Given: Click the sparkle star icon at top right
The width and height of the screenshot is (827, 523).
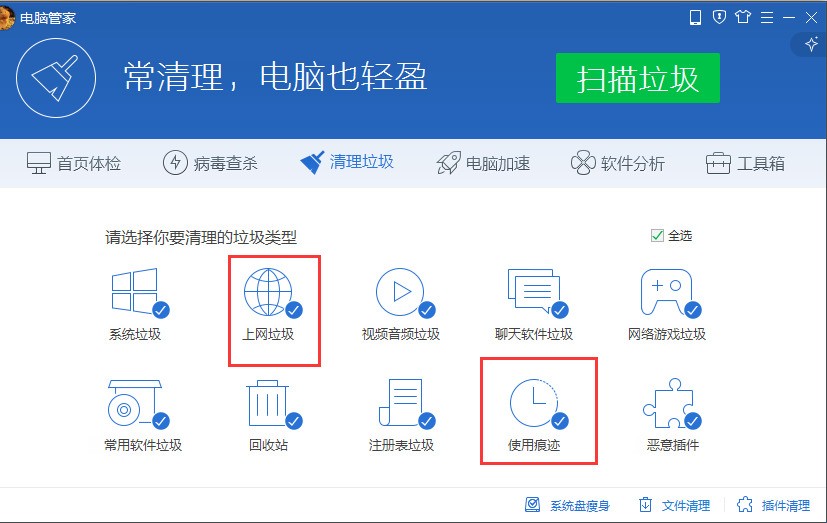Looking at the screenshot, I should 812,44.
